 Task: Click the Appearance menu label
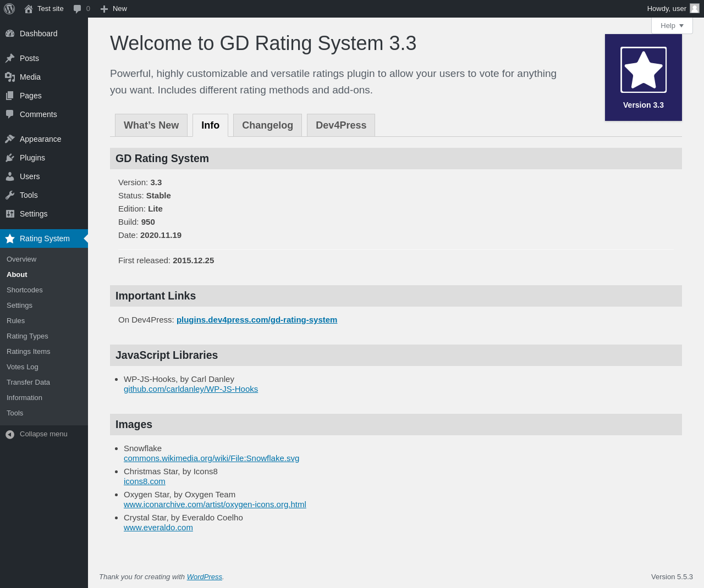point(41,139)
